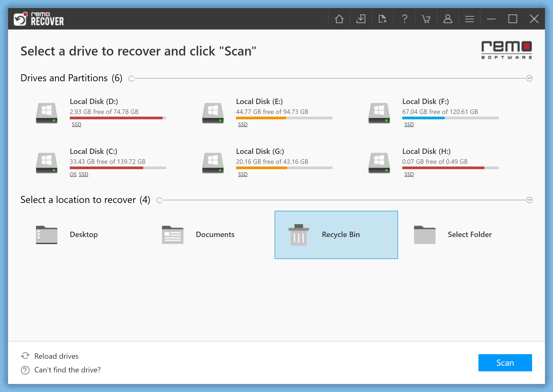Select the Local Disk (G:) drive icon

click(x=213, y=163)
